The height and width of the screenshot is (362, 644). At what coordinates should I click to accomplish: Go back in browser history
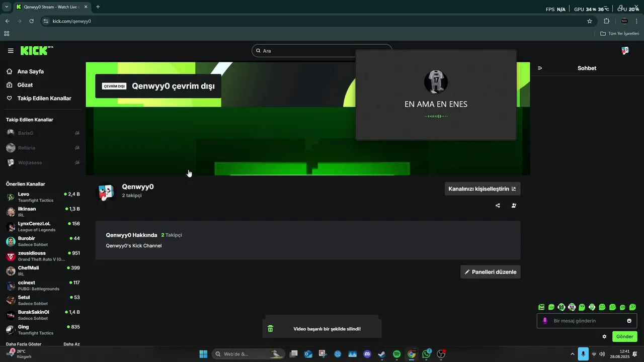coord(7,21)
